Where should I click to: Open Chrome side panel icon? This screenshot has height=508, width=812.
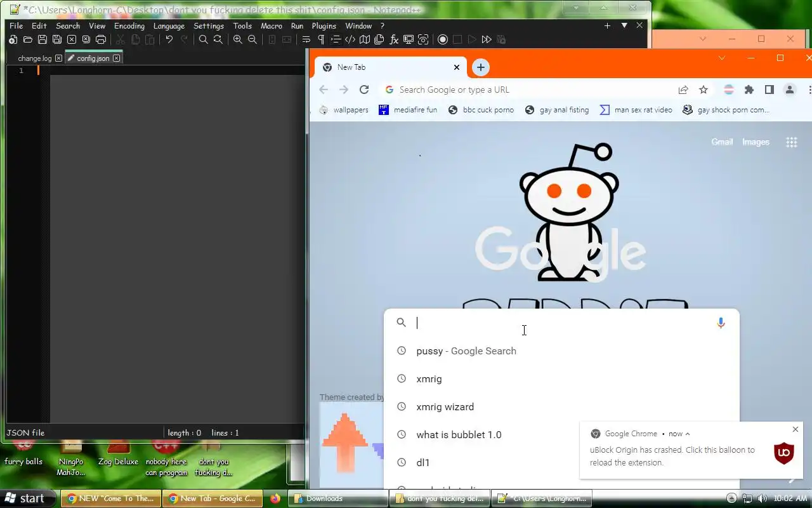coord(769,90)
